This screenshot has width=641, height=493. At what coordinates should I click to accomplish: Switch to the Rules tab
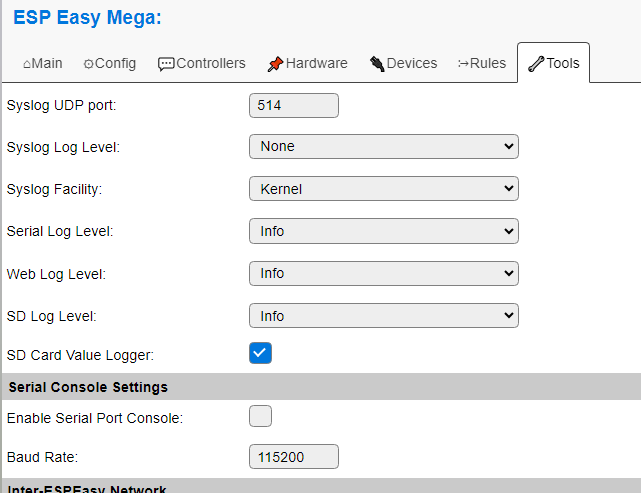click(x=482, y=63)
